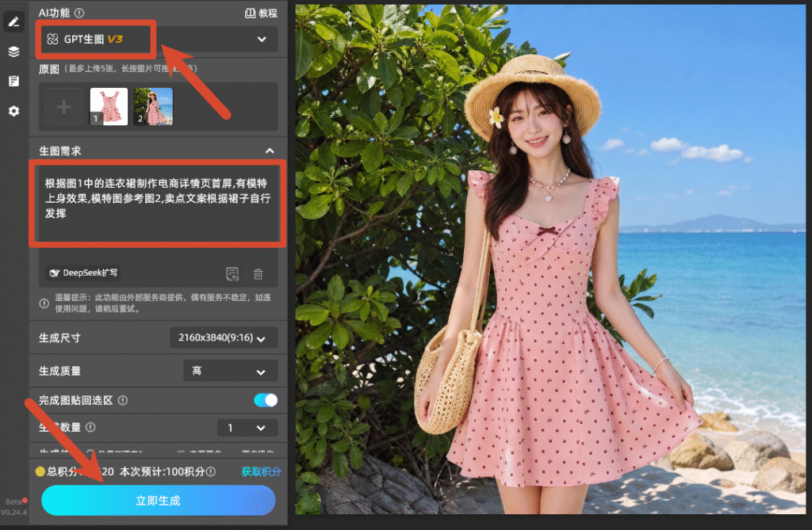Click the prompt template icon beside trash

pos(232,273)
